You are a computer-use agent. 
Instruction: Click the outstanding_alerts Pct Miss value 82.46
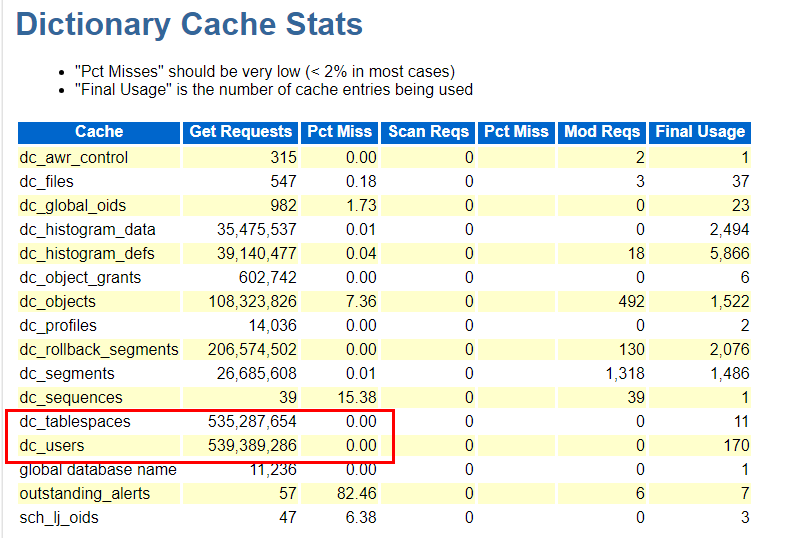pyautogui.click(x=356, y=494)
